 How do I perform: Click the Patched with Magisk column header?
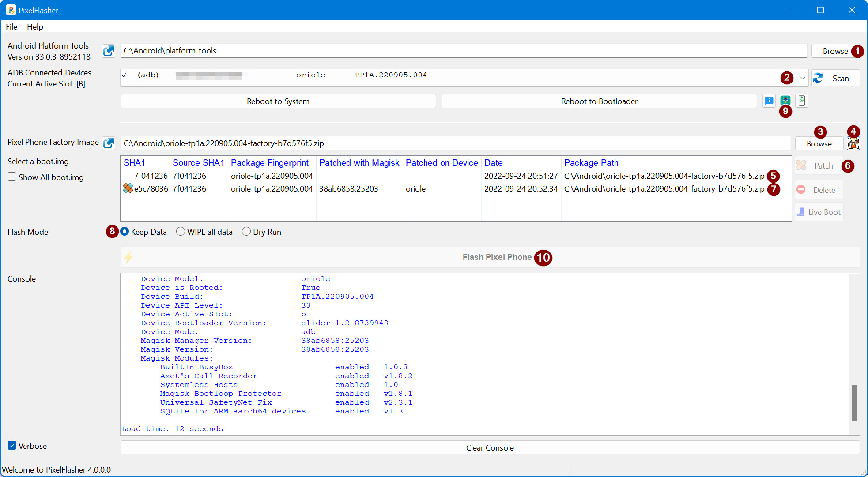(359, 163)
